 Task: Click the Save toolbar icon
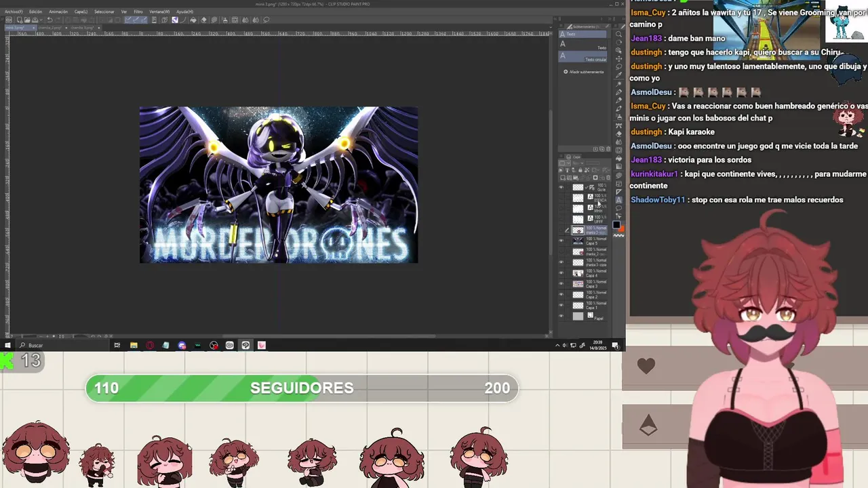(35, 20)
